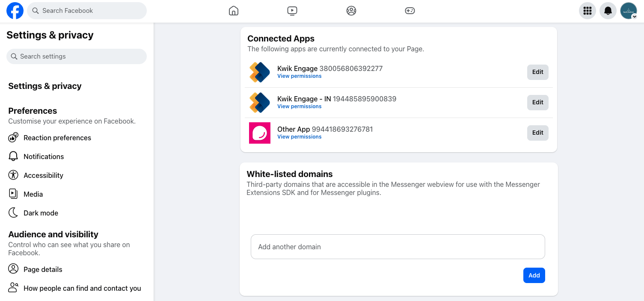Click the Kwik Engage - IN 194485895900839 text
This screenshot has width=644, height=301.
pyautogui.click(x=337, y=99)
